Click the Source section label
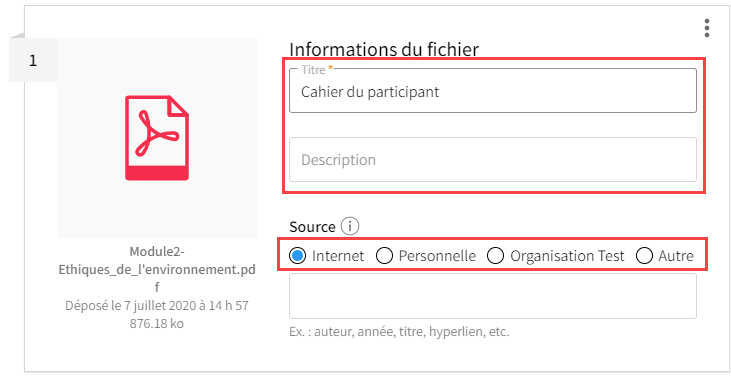This screenshot has height=386, width=731. pyautogui.click(x=312, y=227)
